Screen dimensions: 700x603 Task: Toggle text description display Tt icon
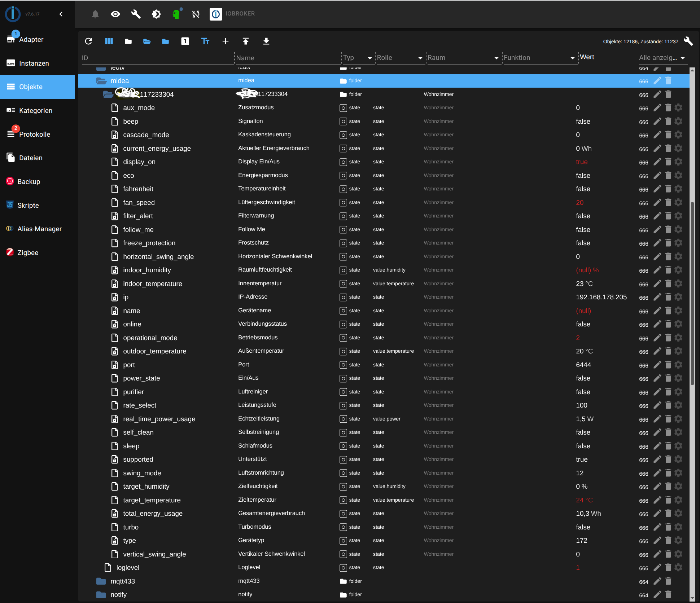[x=205, y=41]
